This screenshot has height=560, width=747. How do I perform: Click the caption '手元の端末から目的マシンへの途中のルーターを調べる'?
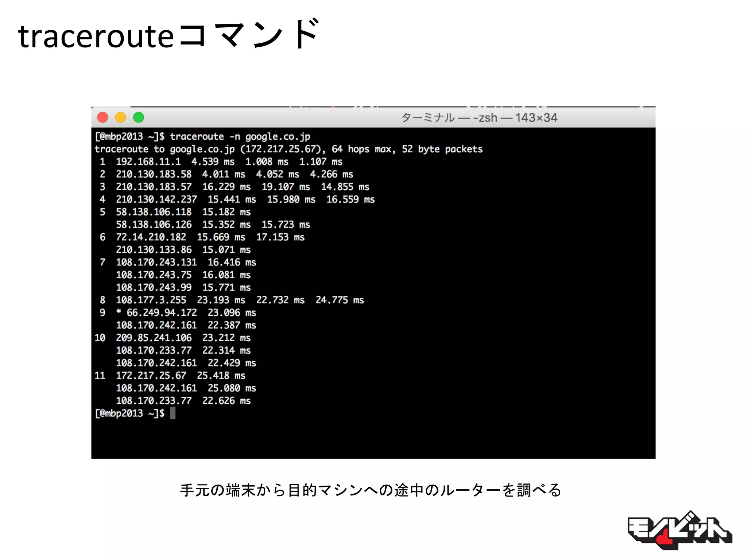[371, 490]
